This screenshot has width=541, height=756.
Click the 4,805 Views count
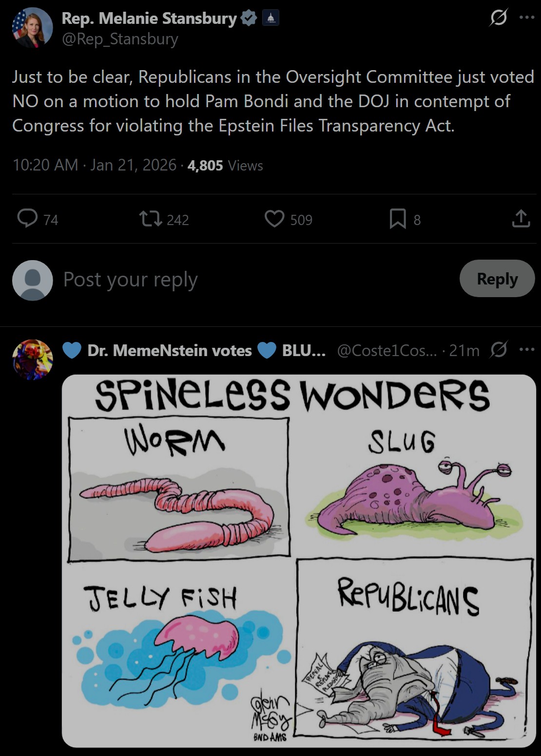click(225, 166)
